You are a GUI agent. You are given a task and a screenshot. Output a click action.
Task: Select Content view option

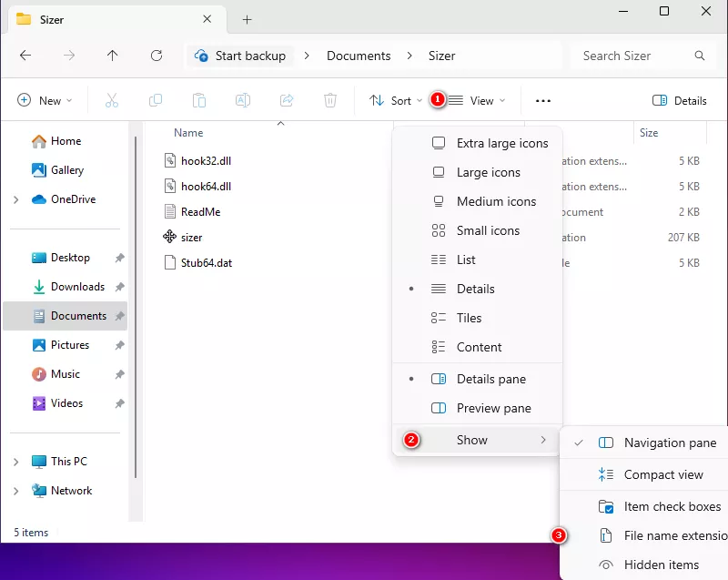coord(477,347)
